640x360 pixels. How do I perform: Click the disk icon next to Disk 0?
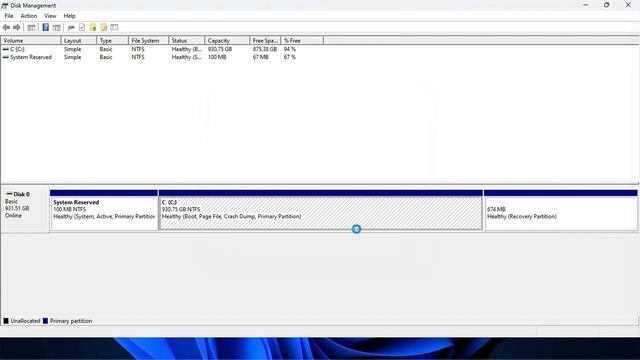[x=9, y=194]
